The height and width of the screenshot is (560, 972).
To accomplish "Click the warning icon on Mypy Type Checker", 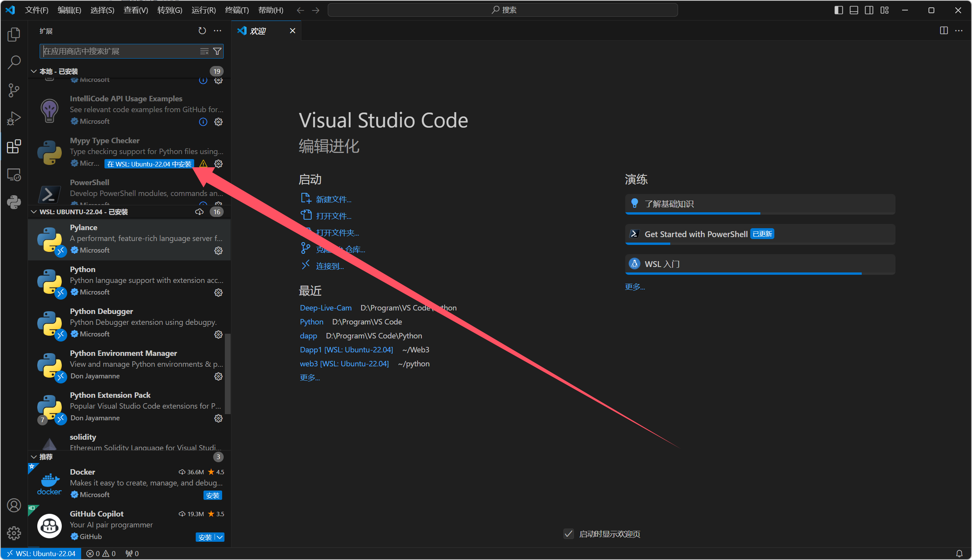I will 203,164.
